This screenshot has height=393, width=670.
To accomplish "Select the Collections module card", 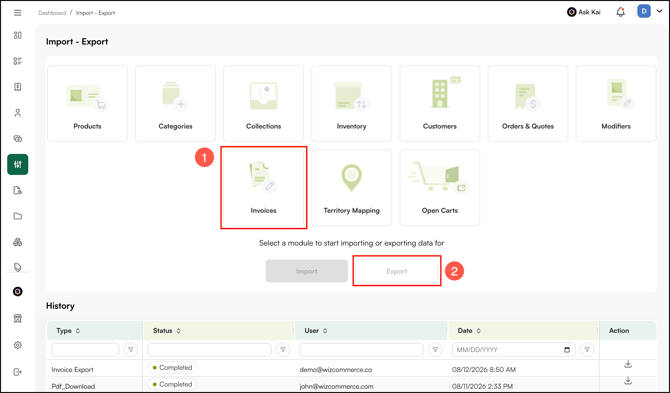I will click(263, 103).
